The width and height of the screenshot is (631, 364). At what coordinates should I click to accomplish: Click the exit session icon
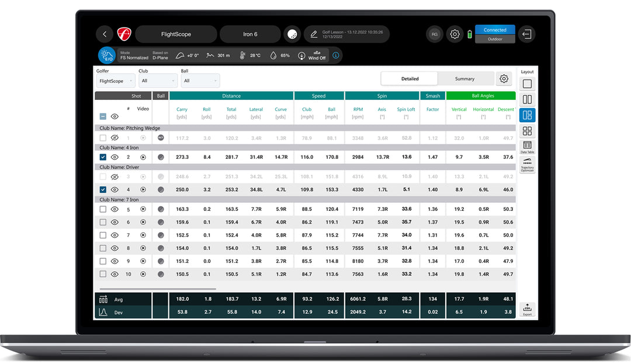point(527,34)
